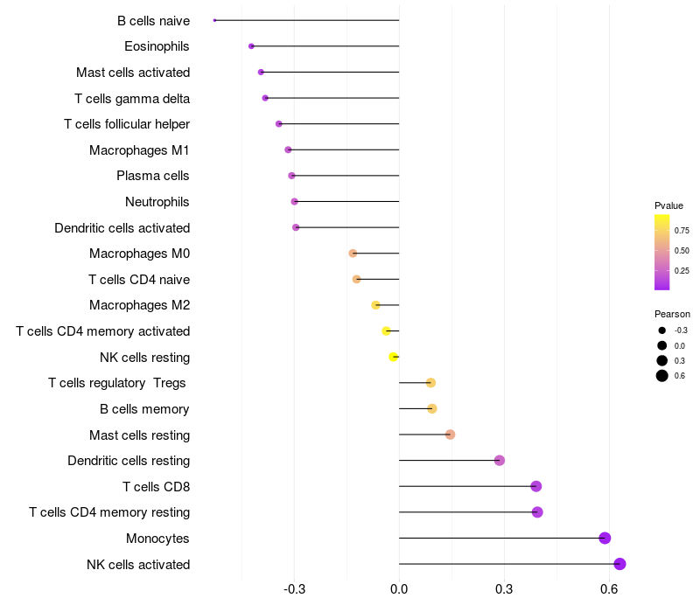Viewport: 700px width, 612px height.
Task: Click the Mast cells resting dot
Action: coord(450,435)
